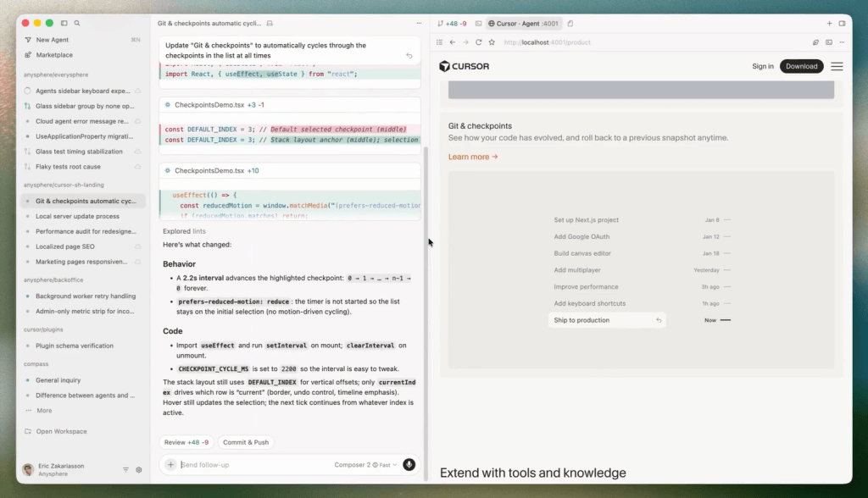Image resolution: width=868 pixels, height=498 pixels.
Task: Open the website hamburger menu
Action: pyautogui.click(x=837, y=66)
